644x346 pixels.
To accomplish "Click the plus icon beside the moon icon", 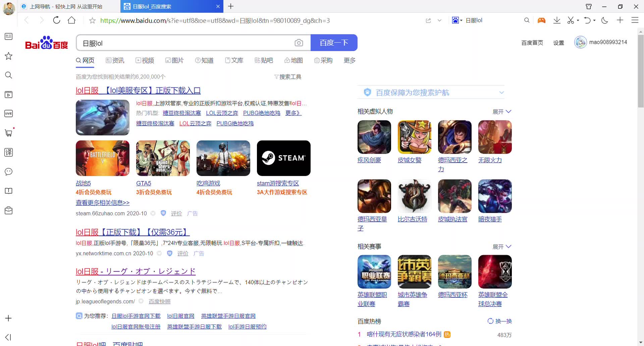I will (620, 20).
